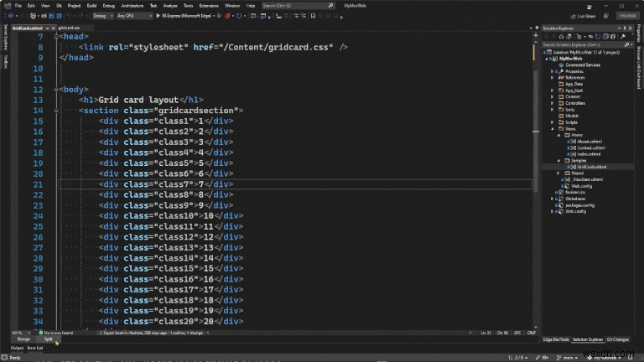The image size is (644, 362).
Task: Click the Solution Explorer refresh icon
Action: pos(598,37)
